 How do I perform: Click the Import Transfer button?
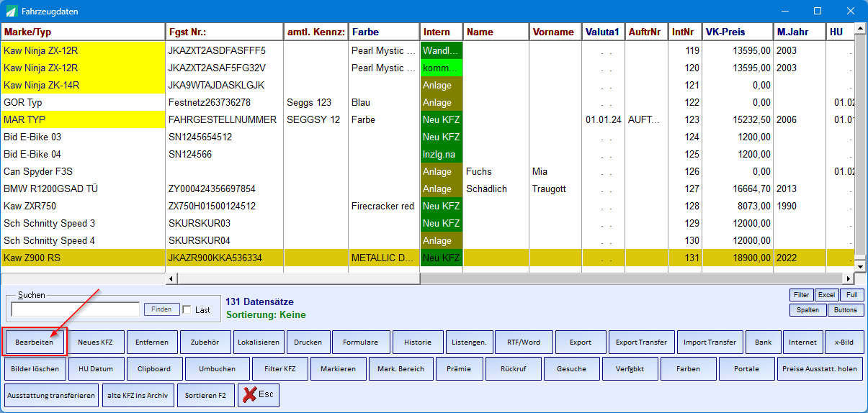pos(710,342)
